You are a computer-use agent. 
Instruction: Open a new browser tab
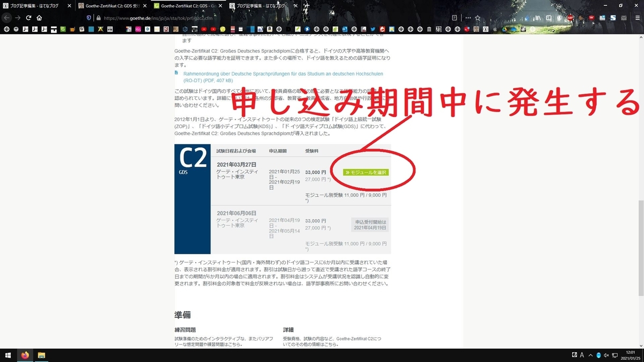pyautogui.click(x=307, y=6)
